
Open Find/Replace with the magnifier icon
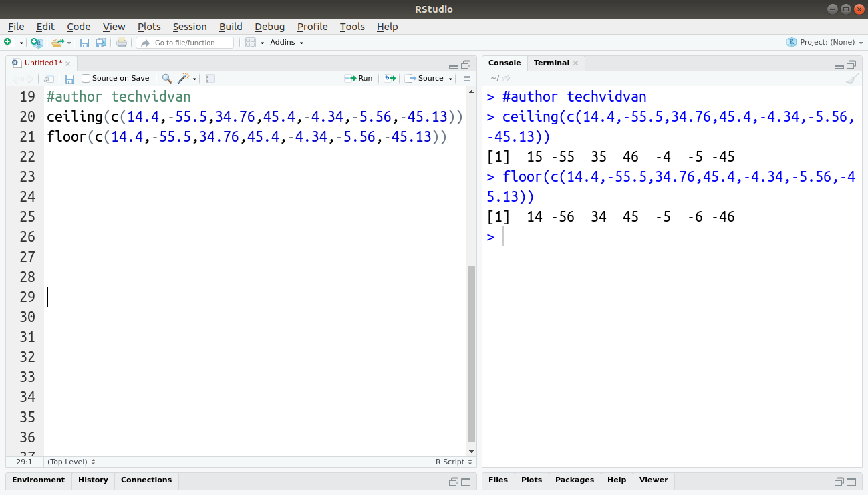(166, 78)
